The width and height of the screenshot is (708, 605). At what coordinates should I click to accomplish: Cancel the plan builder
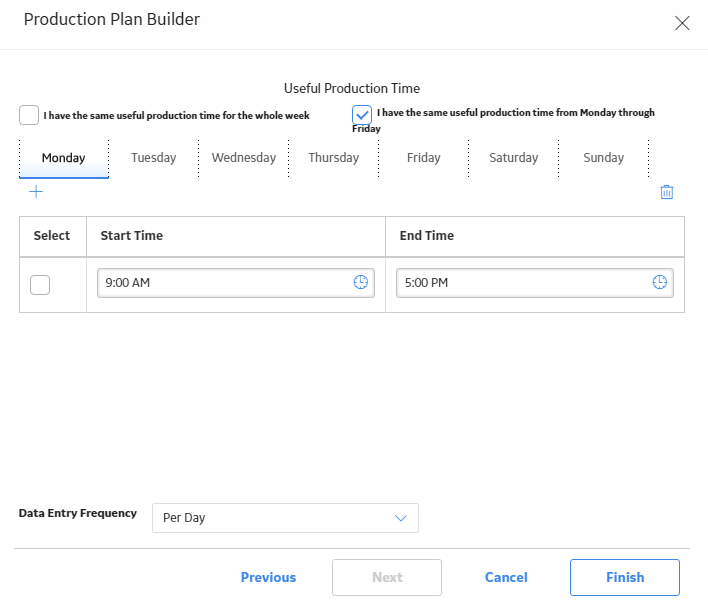[x=506, y=577]
